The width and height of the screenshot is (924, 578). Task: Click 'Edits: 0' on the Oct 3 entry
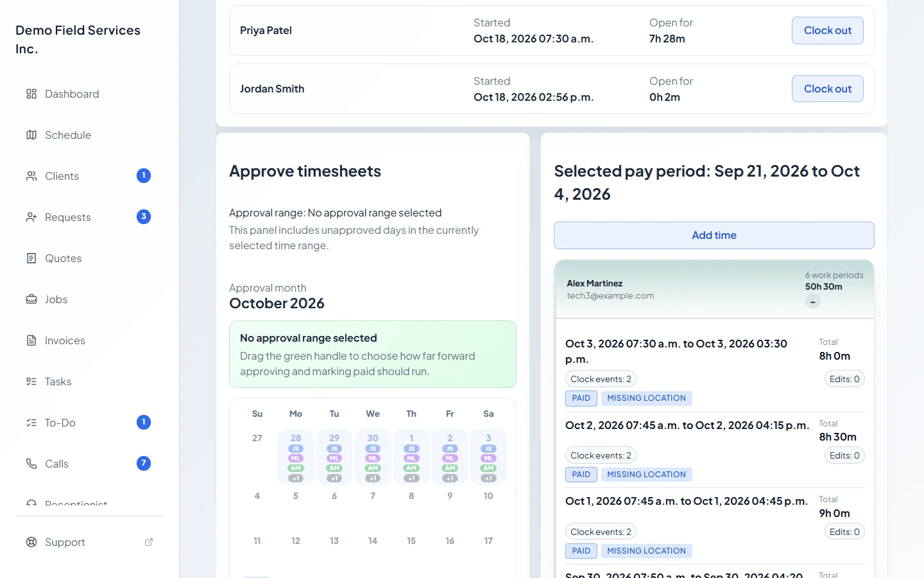click(844, 379)
